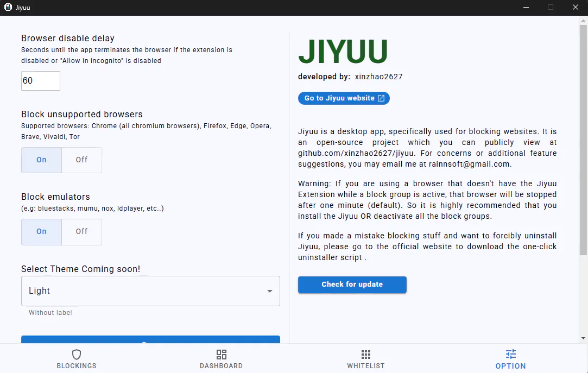Turn On block unsupported browsers
Viewport: 588px width, 373px height.
(41, 160)
